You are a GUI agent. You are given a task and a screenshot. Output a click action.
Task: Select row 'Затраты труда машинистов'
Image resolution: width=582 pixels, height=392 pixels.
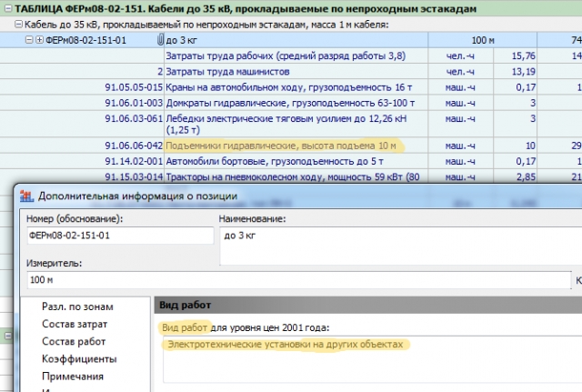[x=227, y=71]
